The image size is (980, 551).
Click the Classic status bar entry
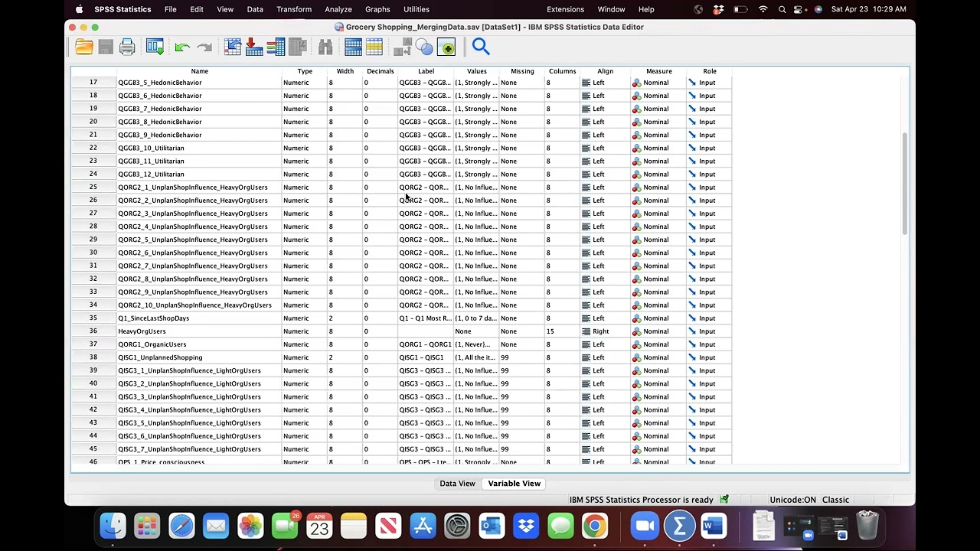[835, 500]
